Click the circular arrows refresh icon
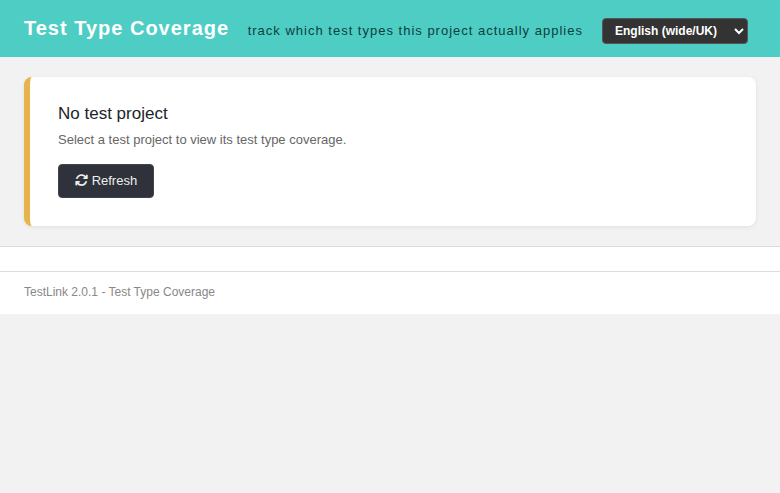This screenshot has height=493, width=780. tap(82, 181)
